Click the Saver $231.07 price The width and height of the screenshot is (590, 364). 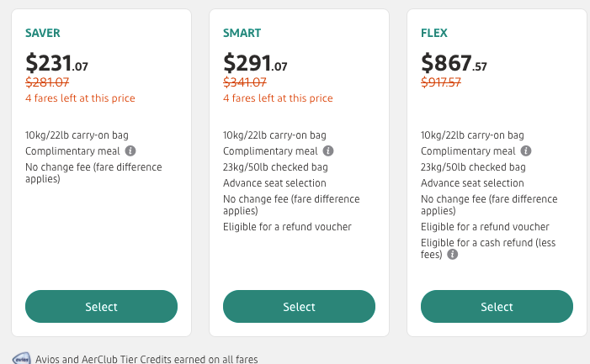point(58,63)
